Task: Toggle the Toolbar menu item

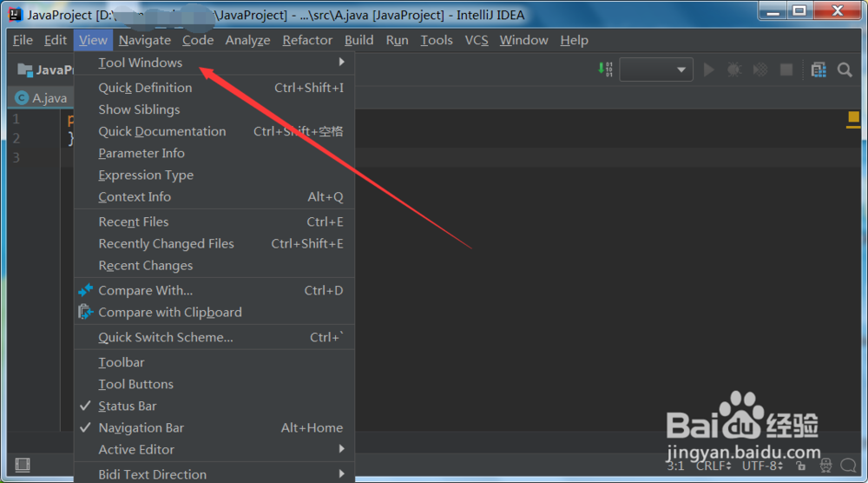Action: point(214,362)
